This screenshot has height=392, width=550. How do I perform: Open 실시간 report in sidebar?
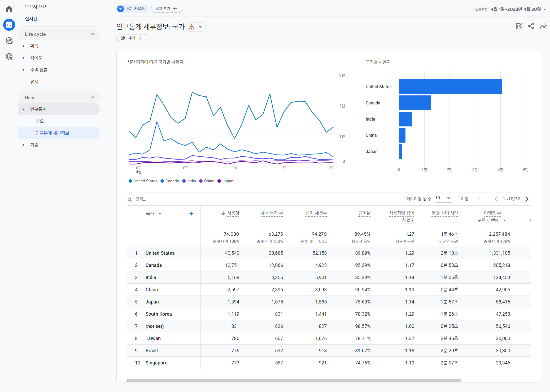31,19
